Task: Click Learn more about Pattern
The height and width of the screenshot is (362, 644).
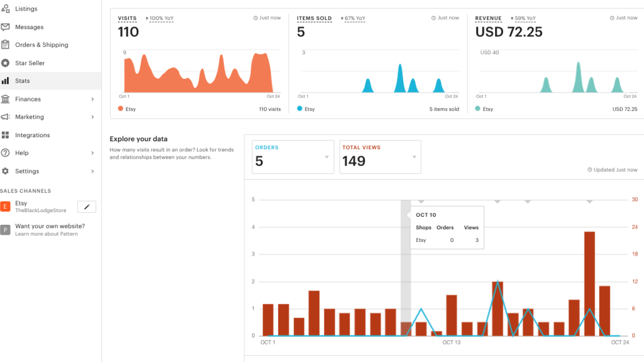Action: [46, 234]
